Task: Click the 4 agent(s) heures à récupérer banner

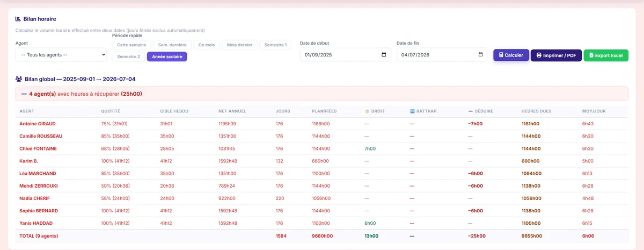Action: pyautogui.click(x=322, y=94)
